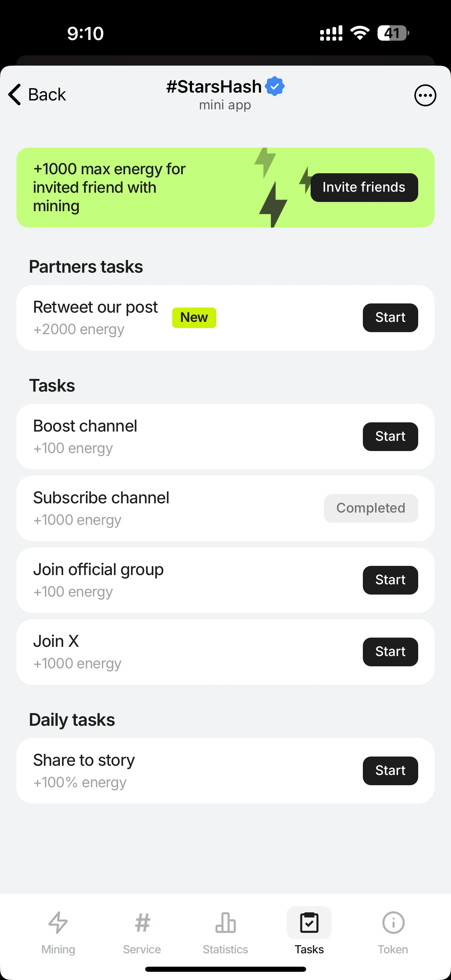451x980 pixels.
Task: Open the Statistics bar chart tab
Action: 225,932
